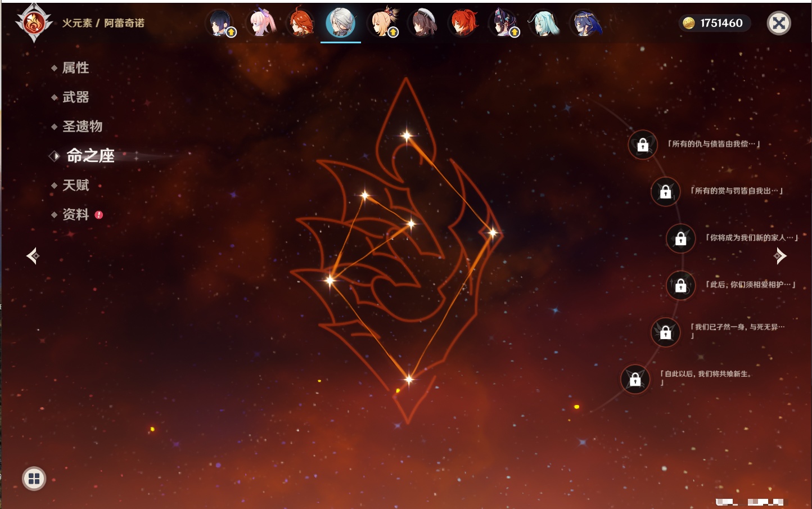Open the 武器 weapon menu
The image size is (812, 509).
click(x=75, y=97)
